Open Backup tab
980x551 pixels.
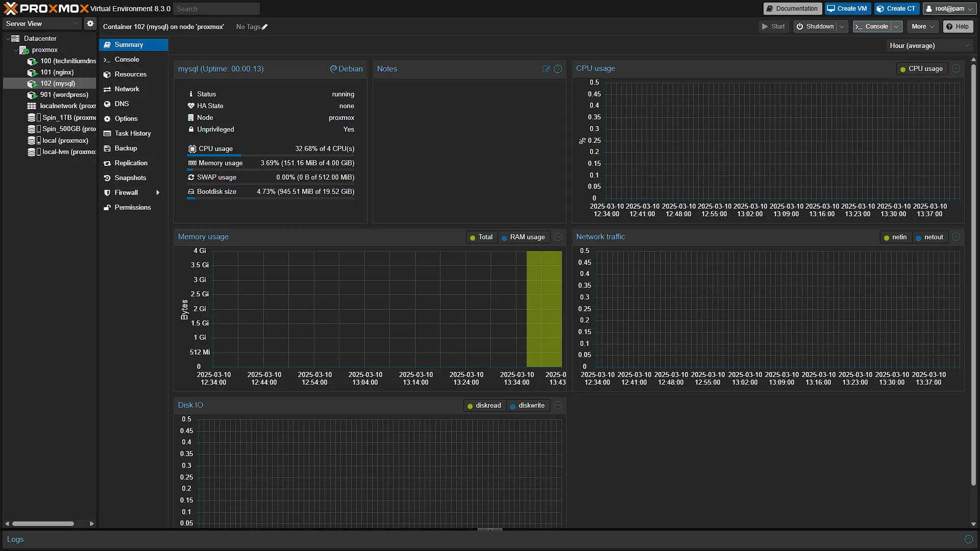click(x=133, y=148)
